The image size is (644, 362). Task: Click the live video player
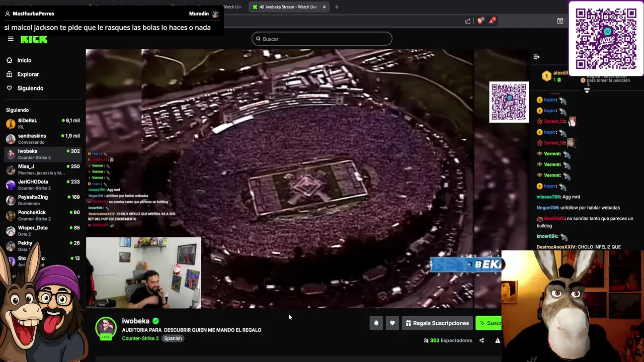[x=308, y=178]
